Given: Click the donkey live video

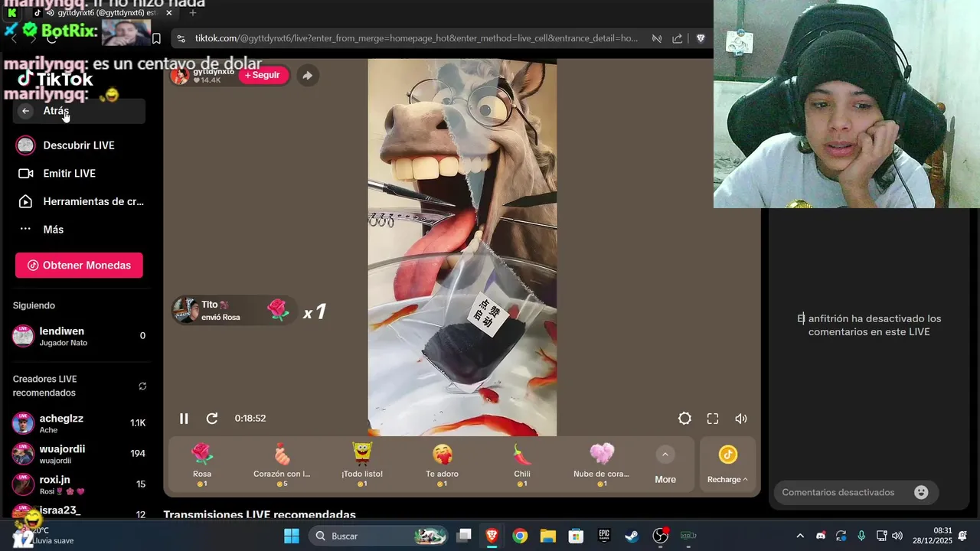Looking at the screenshot, I should (462, 247).
